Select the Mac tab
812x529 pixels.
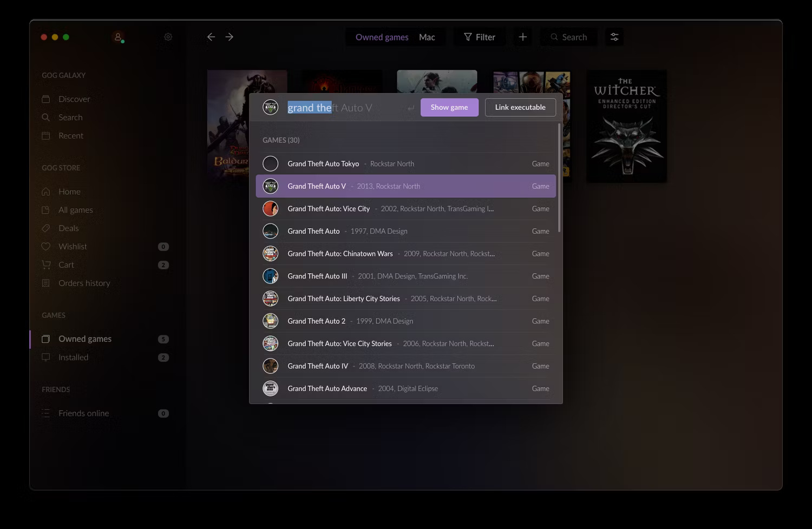427,37
